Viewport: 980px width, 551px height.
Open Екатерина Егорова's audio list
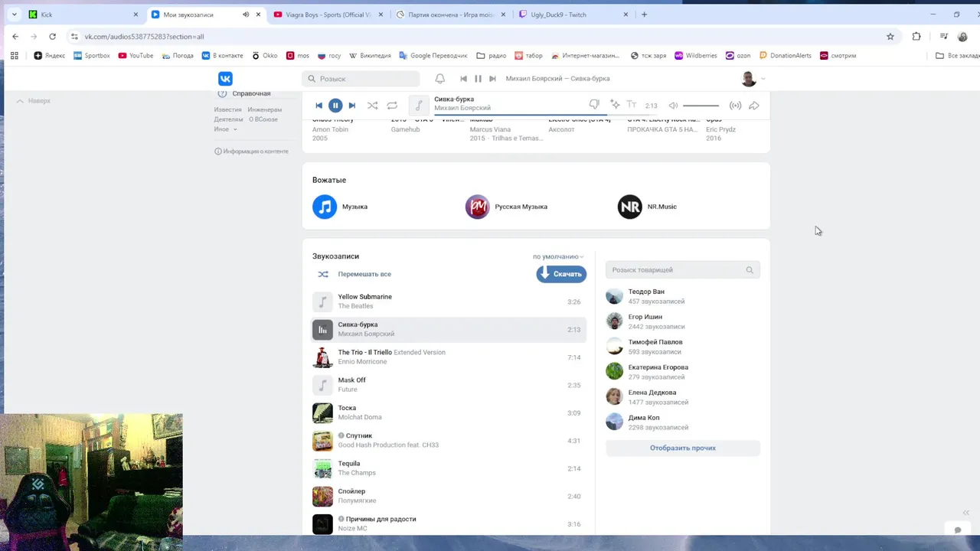682,372
